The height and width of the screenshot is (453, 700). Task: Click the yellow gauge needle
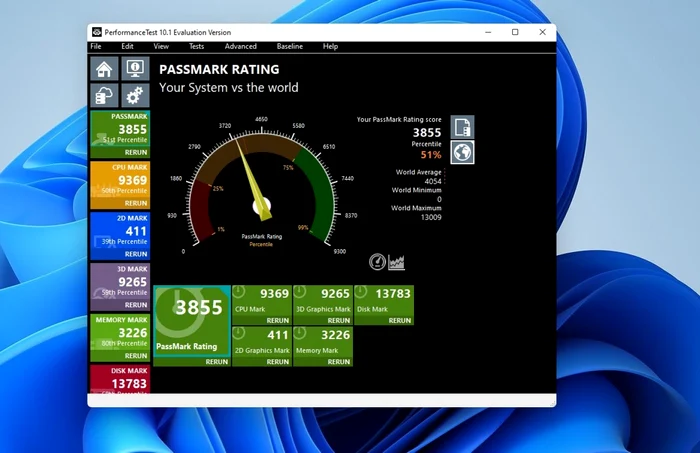pyautogui.click(x=253, y=179)
